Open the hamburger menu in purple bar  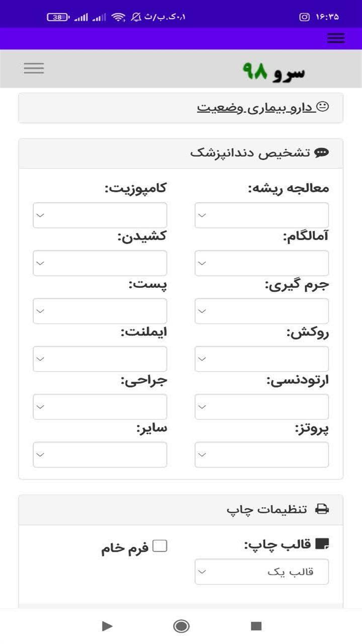pos(335,38)
